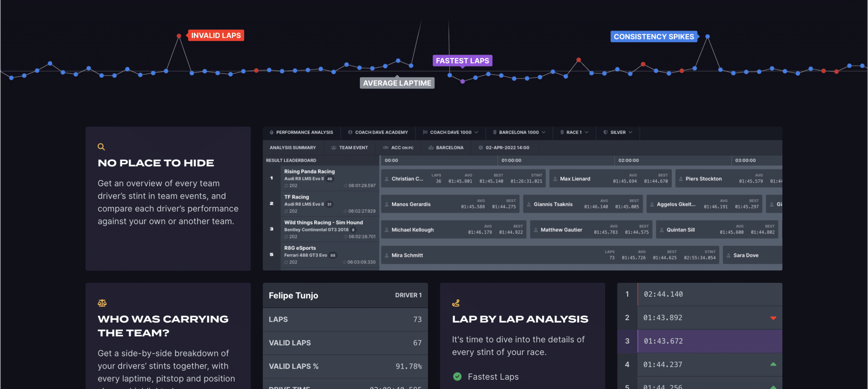Image resolution: width=868 pixels, height=389 pixels.
Task: Toggle the green indicator on lap 4 laptime
Action: point(774,364)
